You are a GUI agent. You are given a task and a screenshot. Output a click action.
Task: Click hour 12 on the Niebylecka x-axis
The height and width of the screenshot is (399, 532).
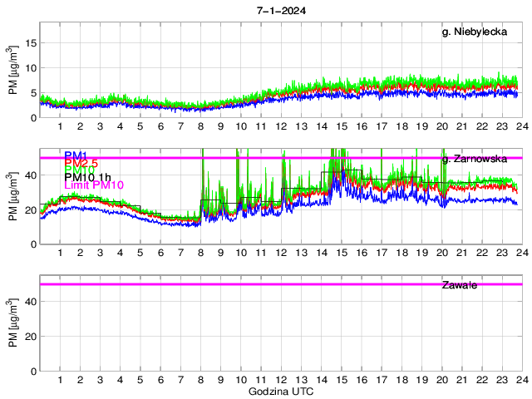coord(281,126)
